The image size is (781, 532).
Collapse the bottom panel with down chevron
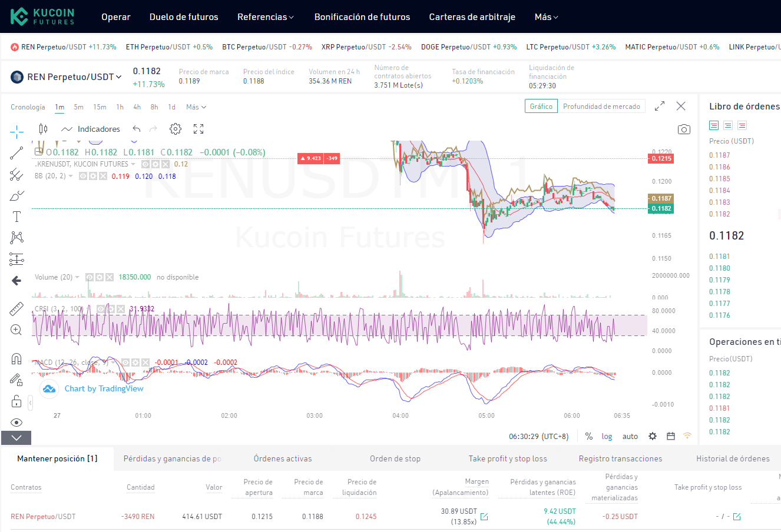[x=16, y=438]
